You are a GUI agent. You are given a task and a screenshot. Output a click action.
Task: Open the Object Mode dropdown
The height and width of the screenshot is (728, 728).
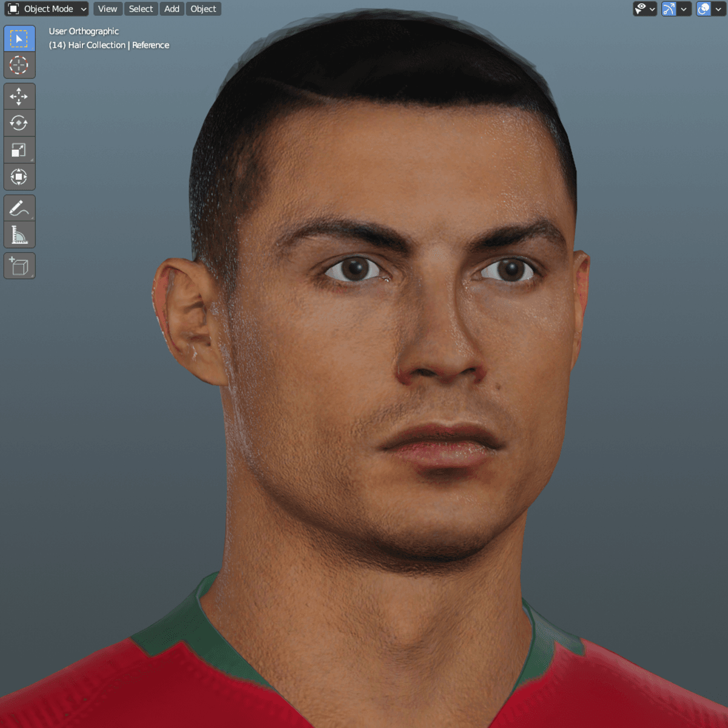(47, 9)
